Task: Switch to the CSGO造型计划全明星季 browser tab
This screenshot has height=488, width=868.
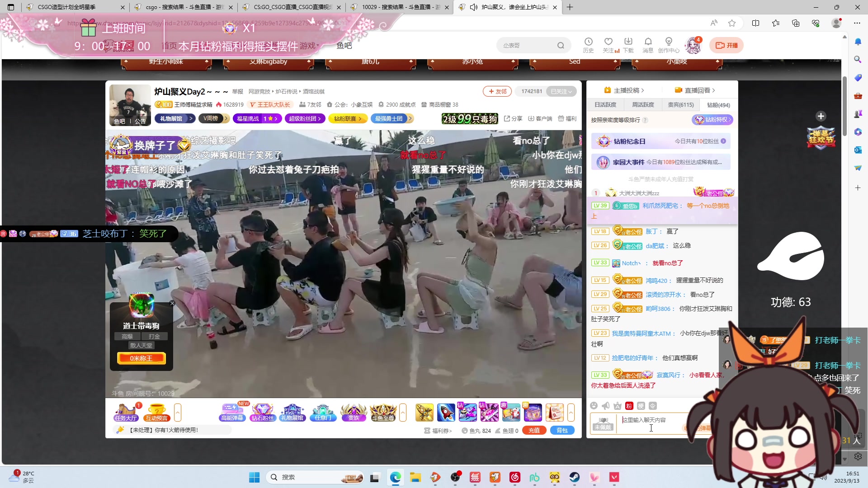Action: click(x=75, y=7)
